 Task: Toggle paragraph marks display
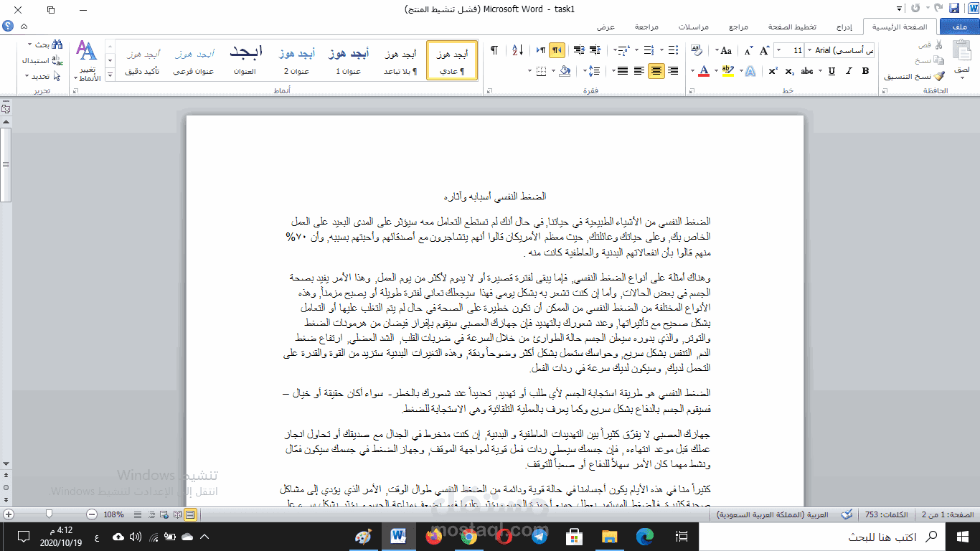493,50
